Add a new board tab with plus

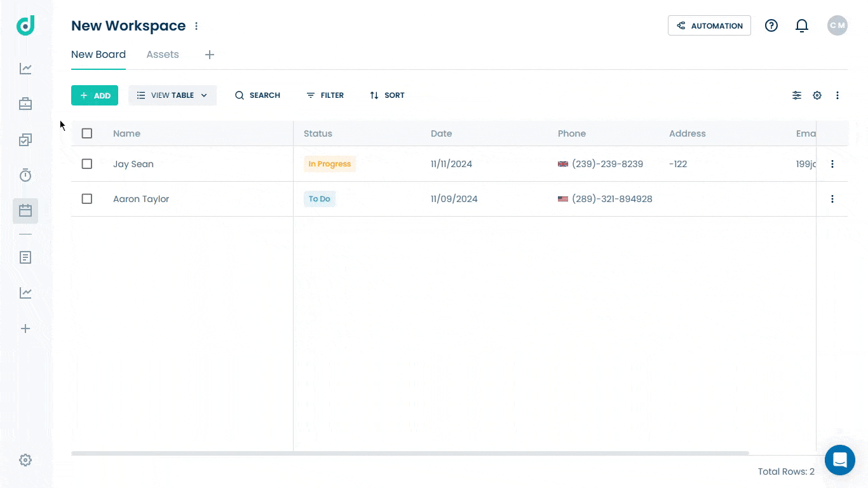pyautogui.click(x=210, y=55)
